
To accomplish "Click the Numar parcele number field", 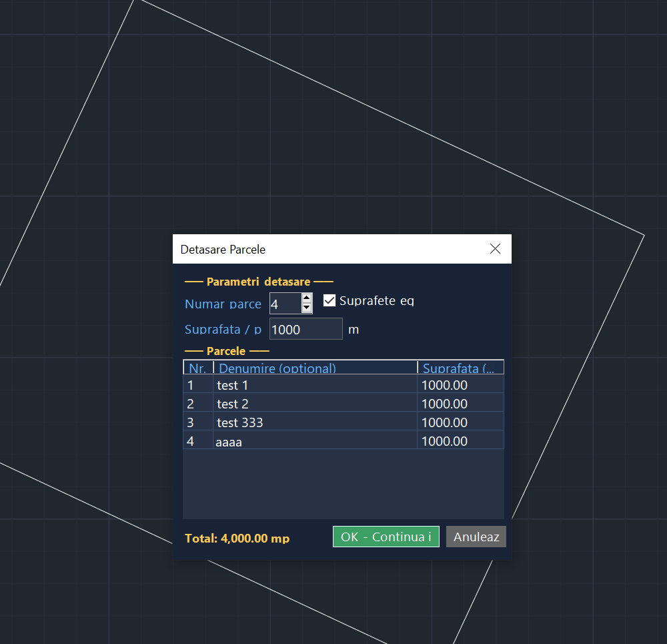I will tap(285, 304).
